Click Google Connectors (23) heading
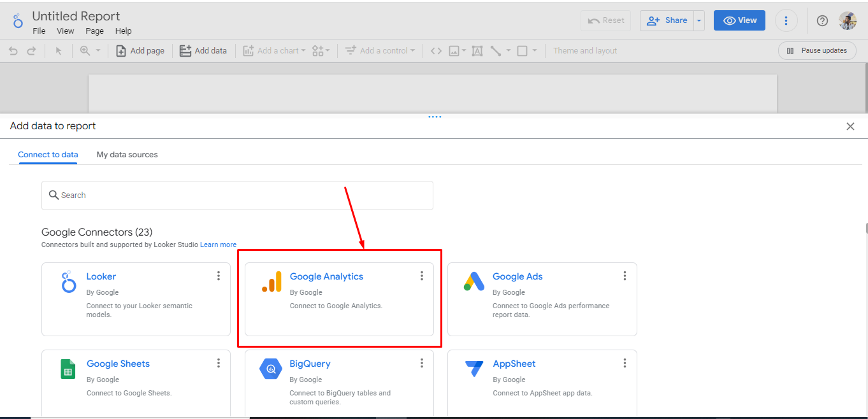 [x=97, y=232]
